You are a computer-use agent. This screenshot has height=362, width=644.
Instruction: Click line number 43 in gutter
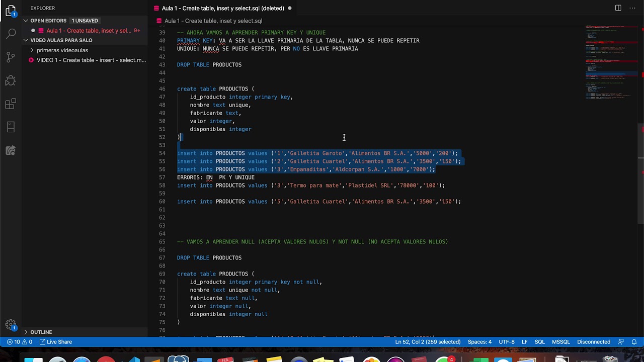162,65
